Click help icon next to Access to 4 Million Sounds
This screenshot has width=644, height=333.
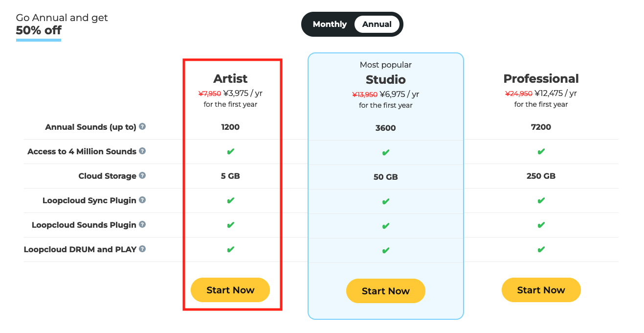(142, 151)
